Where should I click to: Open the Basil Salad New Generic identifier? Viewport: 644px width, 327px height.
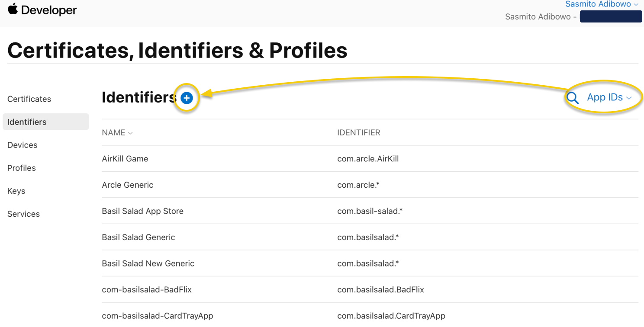point(148,263)
